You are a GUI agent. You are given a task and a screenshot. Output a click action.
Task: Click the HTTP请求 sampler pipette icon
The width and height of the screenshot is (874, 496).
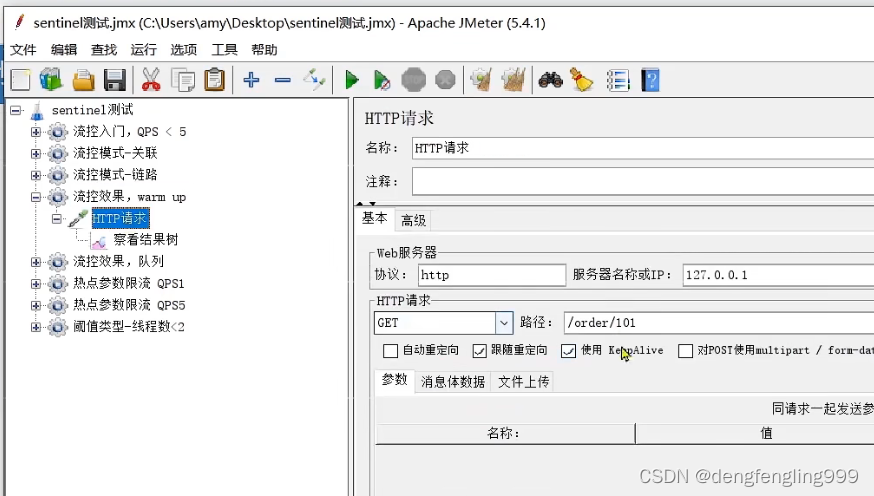click(78, 218)
